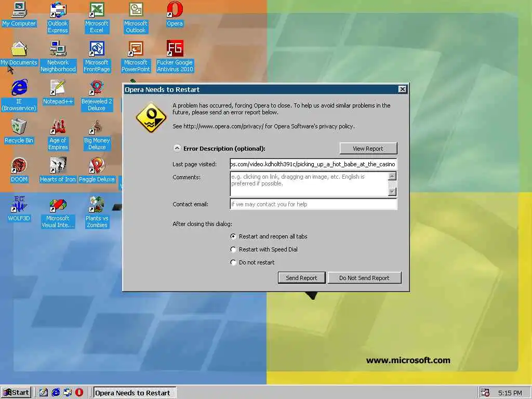Image resolution: width=532 pixels, height=399 pixels.
Task: Click Comments scrollbar down arrow
Action: click(x=392, y=192)
